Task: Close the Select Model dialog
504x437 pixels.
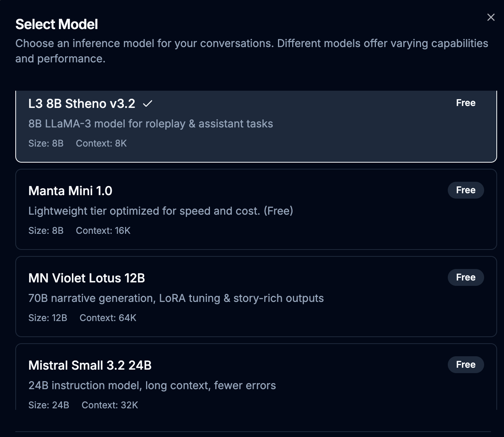Action: (491, 17)
